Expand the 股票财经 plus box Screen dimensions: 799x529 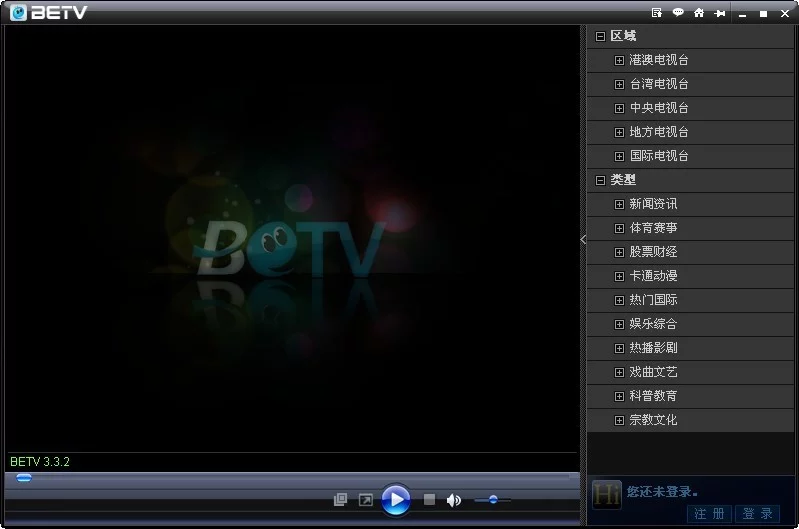(619, 252)
